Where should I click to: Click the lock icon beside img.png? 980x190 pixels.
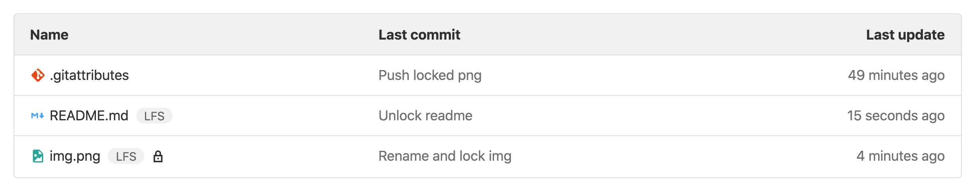coord(158,156)
